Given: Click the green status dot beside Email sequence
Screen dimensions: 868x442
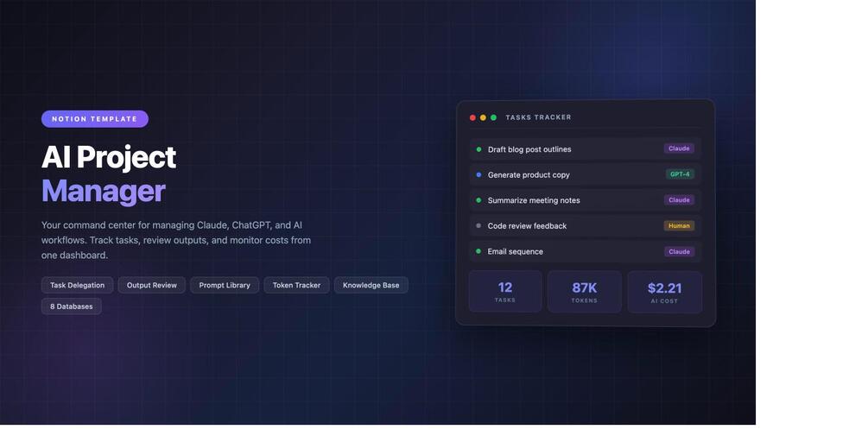Looking at the screenshot, I should pyautogui.click(x=478, y=251).
